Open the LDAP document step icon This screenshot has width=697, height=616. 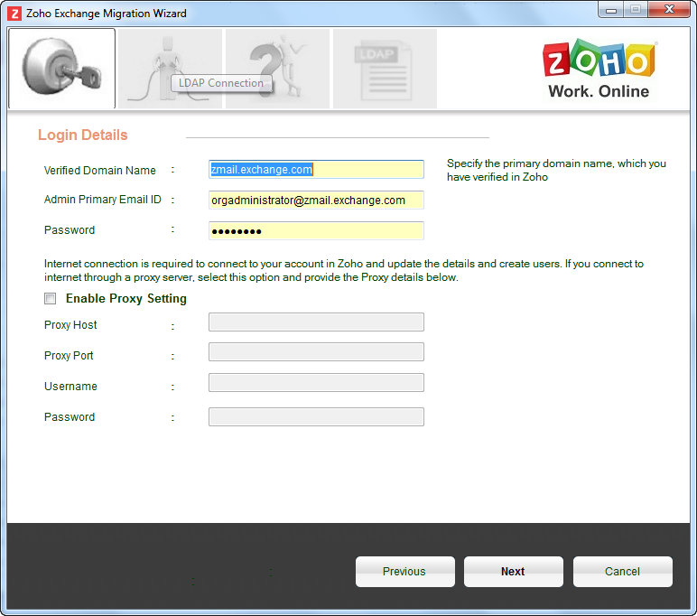385,69
